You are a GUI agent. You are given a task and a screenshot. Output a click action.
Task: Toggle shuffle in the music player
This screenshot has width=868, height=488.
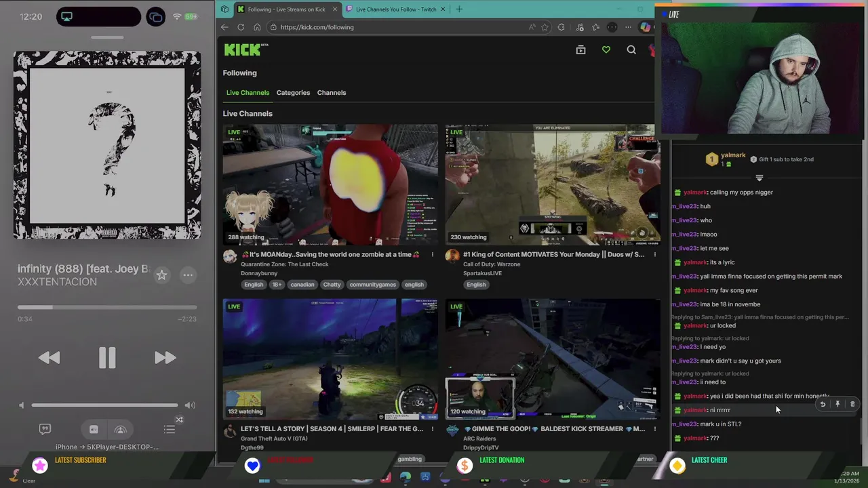pyautogui.click(x=179, y=420)
